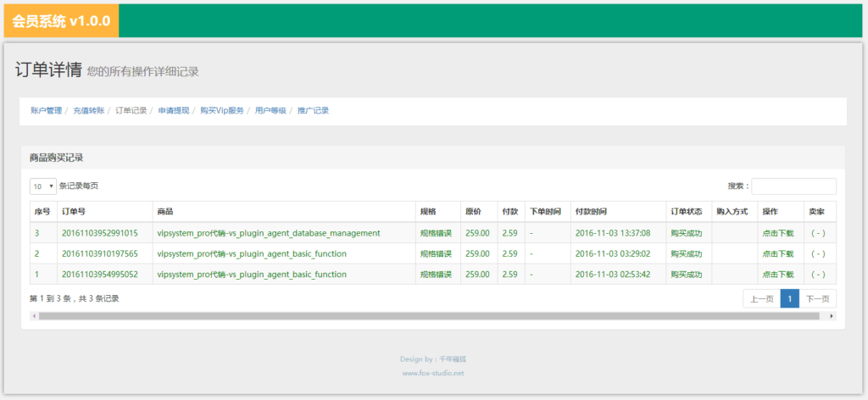The width and height of the screenshot is (868, 400).
Task: Click 点击下载 for order 20161103910197565
Action: click(778, 254)
